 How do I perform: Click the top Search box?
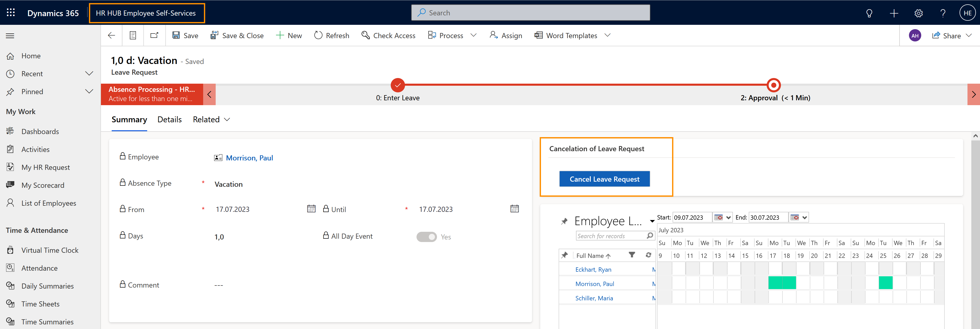(x=530, y=13)
